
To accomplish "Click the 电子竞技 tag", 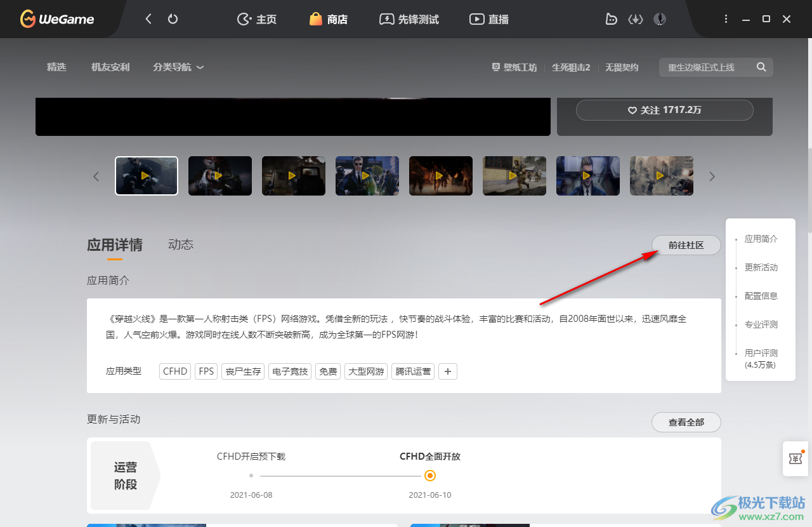I will tap(290, 371).
